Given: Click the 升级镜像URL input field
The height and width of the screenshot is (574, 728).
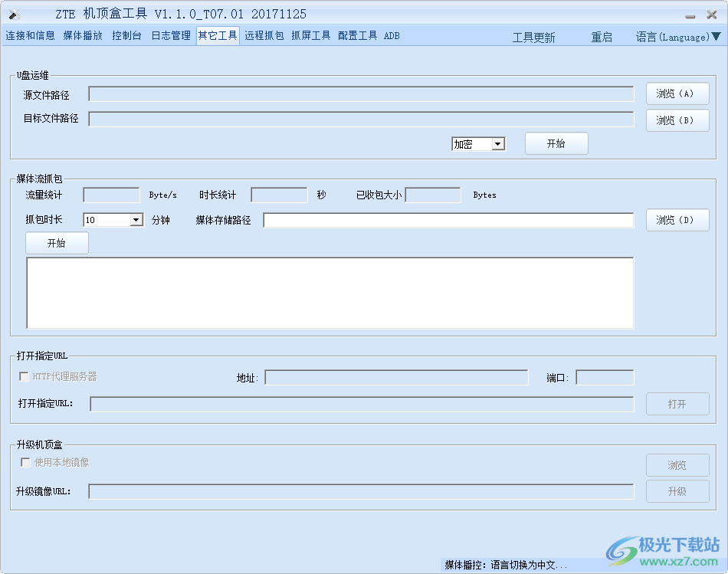Looking at the screenshot, I should [361, 492].
